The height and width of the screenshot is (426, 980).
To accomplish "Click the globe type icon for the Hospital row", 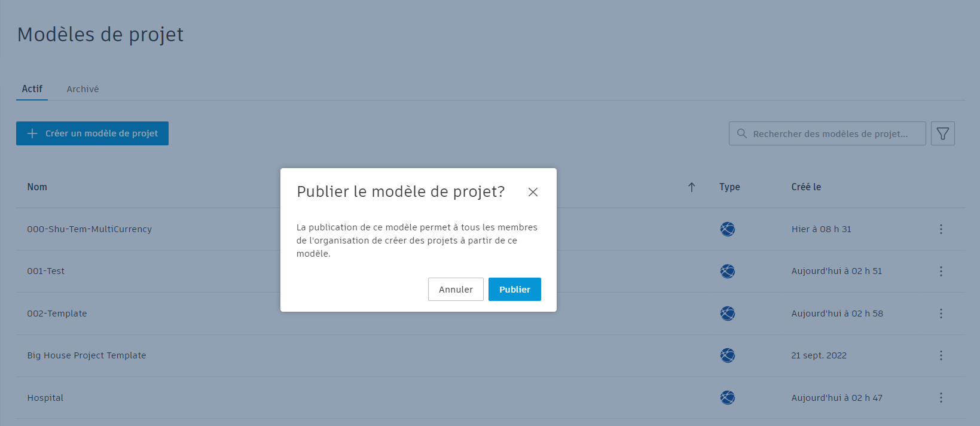I will point(728,398).
